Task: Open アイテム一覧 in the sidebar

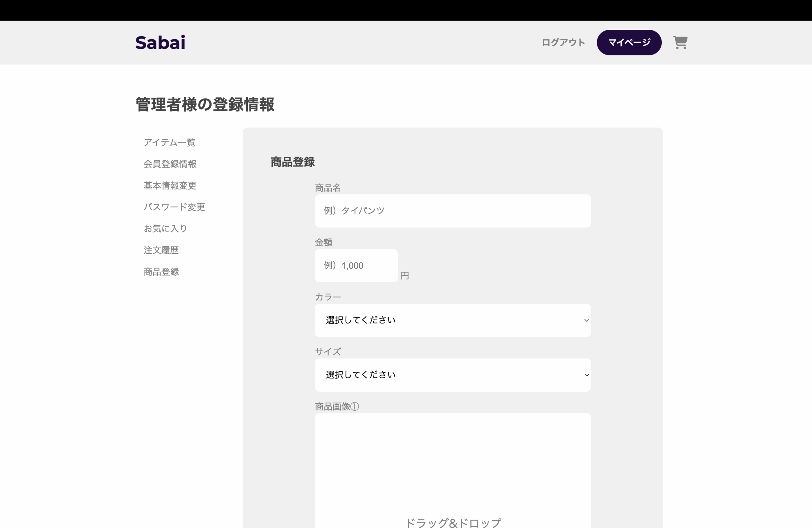Action: pyautogui.click(x=170, y=142)
